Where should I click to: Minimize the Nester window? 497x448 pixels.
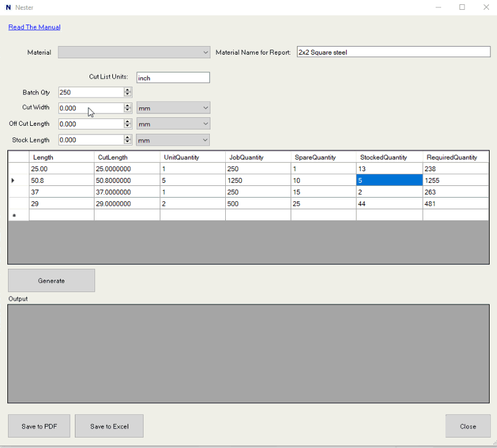[x=438, y=7]
